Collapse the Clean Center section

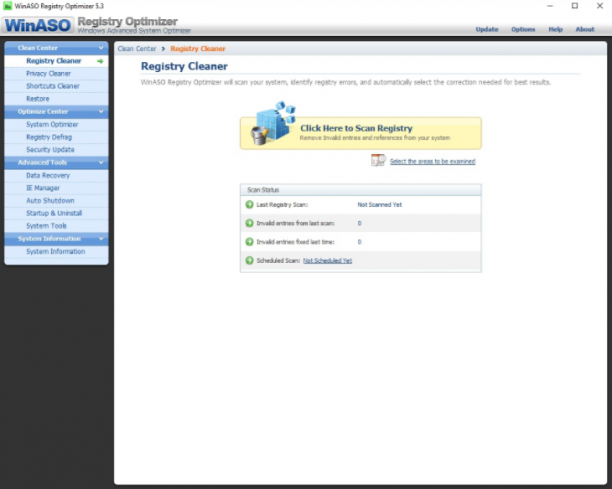click(x=101, y=48)
